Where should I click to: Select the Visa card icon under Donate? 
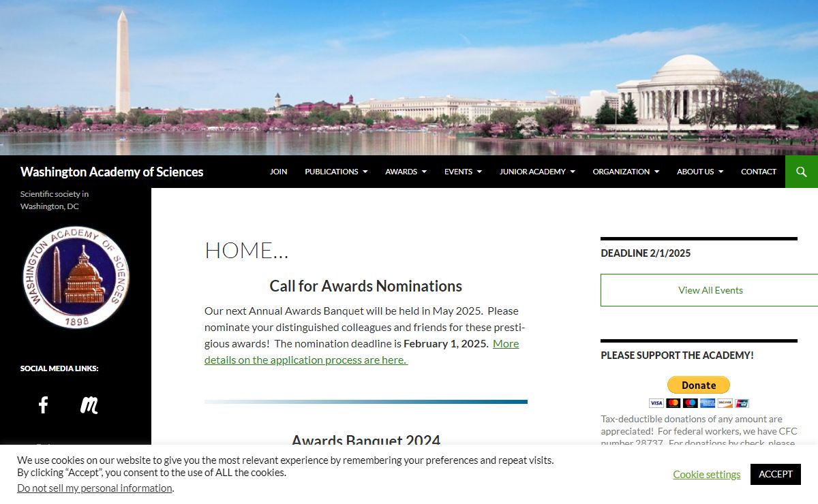(656, 403)
